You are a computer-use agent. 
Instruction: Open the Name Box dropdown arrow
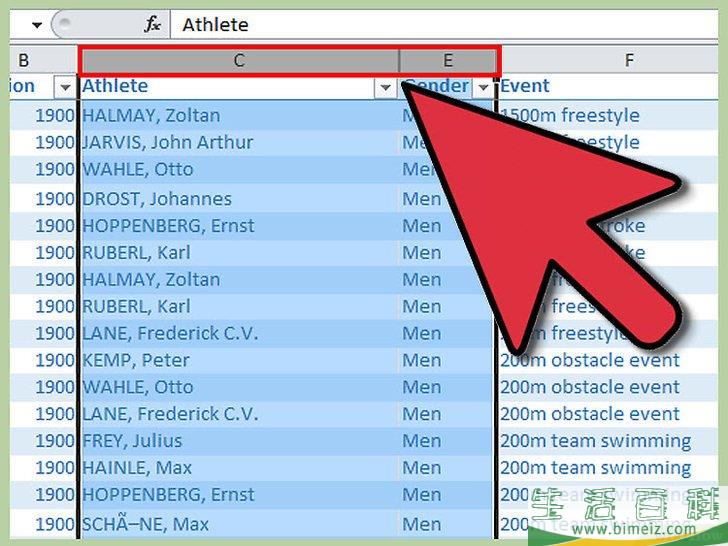[x=37, y=25]
